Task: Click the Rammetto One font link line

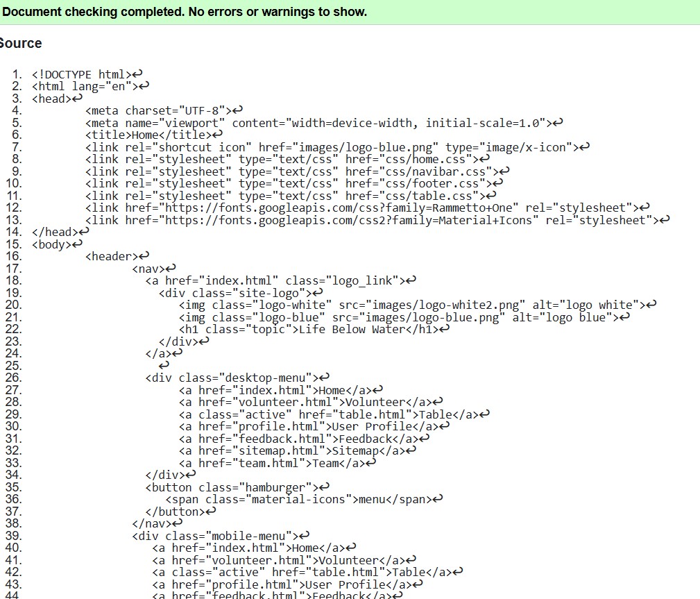Action: coord(361,208)
